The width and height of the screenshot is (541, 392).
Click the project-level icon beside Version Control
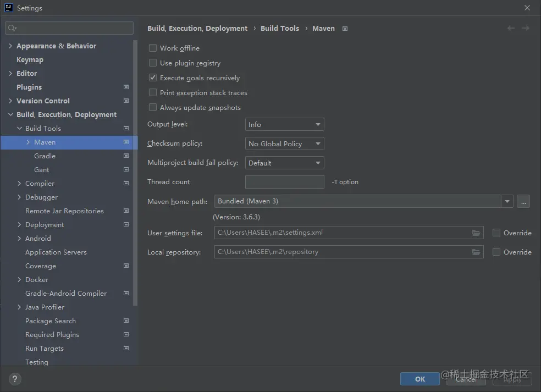[x=126, y=101]
